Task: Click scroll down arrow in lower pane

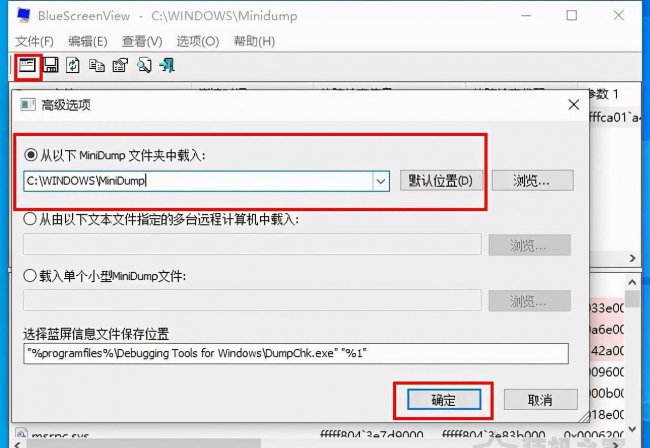Action: click(632, 429)
